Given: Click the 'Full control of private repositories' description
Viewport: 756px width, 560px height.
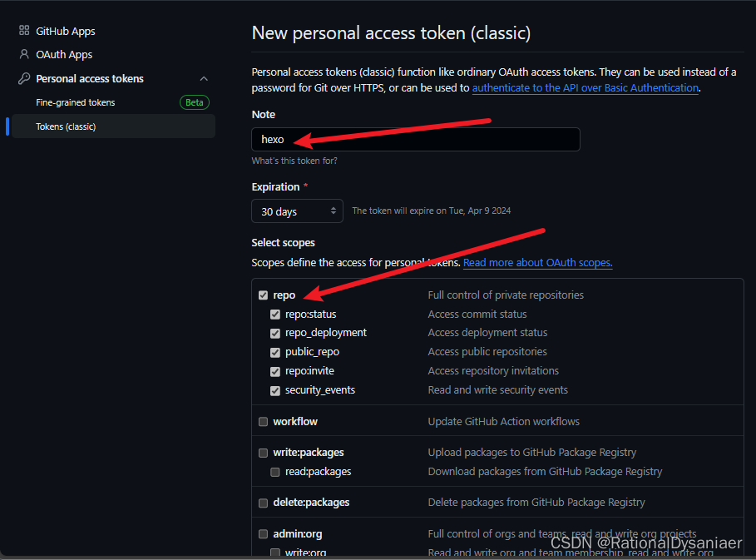Looking at the screenshot, I should coord(506,295).
